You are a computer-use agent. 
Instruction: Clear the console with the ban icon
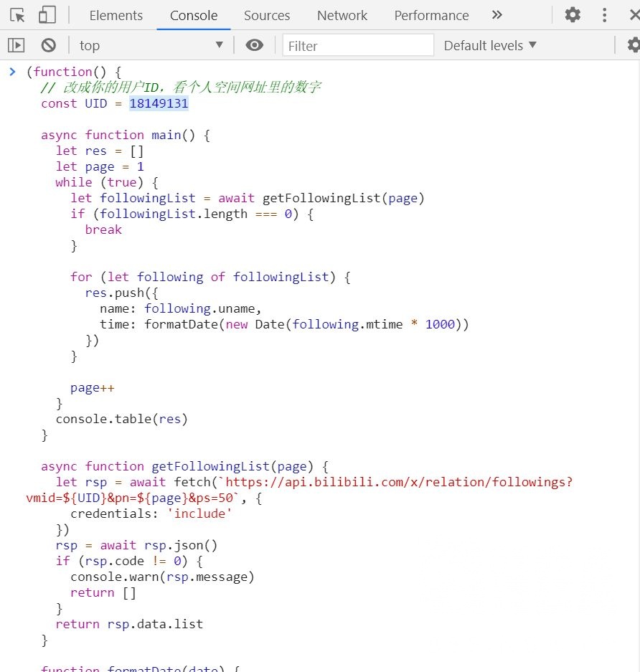tap(49, 45)
